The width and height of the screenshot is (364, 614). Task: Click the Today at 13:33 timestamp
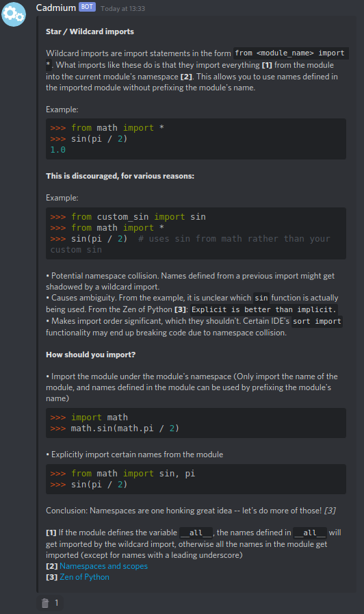click(x=122, y=9)
